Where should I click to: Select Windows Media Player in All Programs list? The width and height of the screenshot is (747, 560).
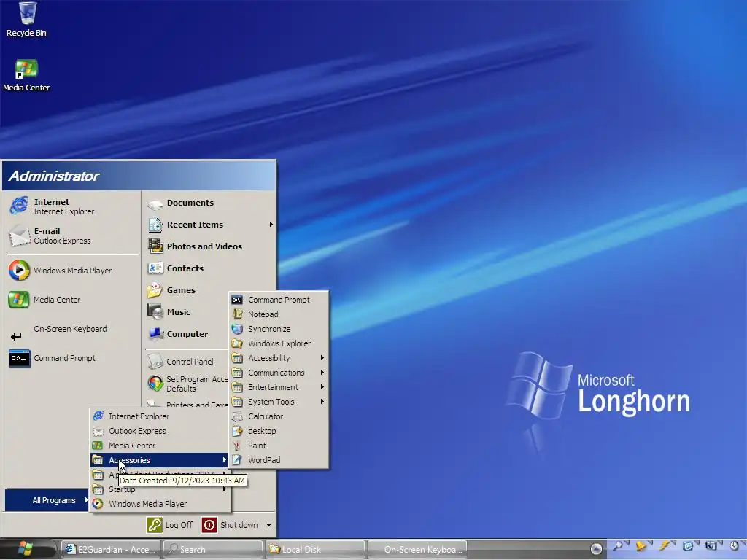[x=159, y=504]
